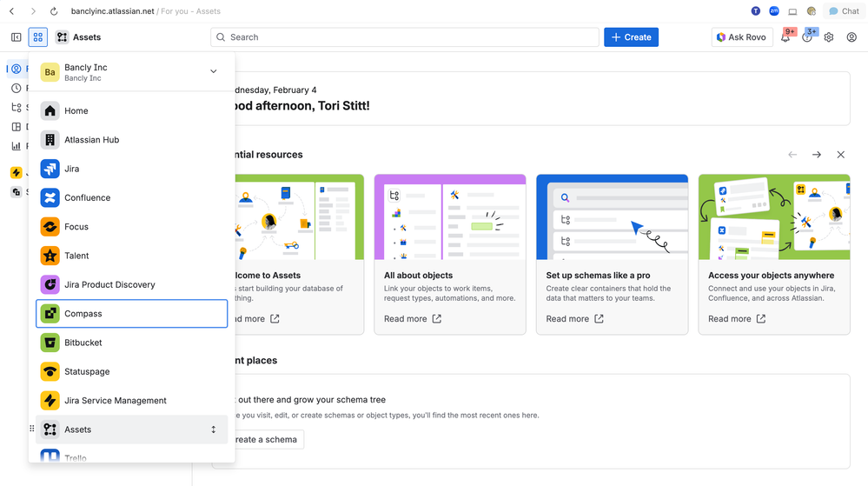
Task: Show previous essential resources with left arrow
Action: tap(792, 155)
